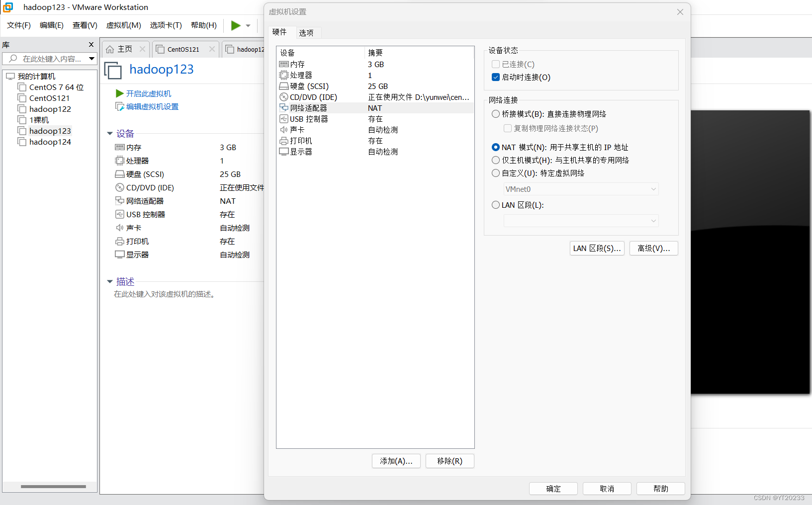Close the 主页 tab
The image size is (812, 505).
click(x=142, y=49)
